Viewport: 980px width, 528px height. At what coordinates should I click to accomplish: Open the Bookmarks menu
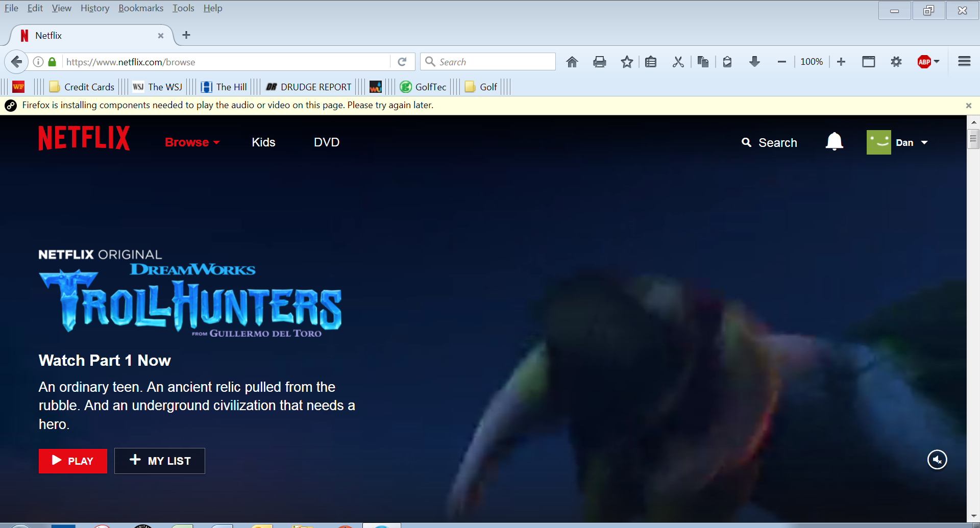(141, 8)
